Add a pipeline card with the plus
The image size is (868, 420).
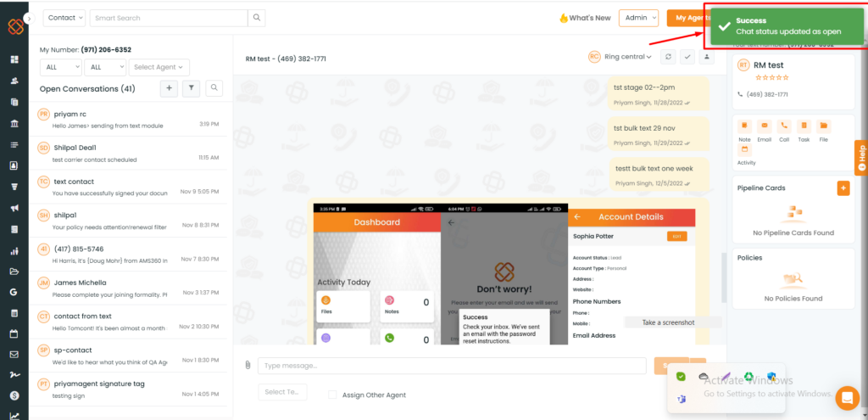pos(843,188)
